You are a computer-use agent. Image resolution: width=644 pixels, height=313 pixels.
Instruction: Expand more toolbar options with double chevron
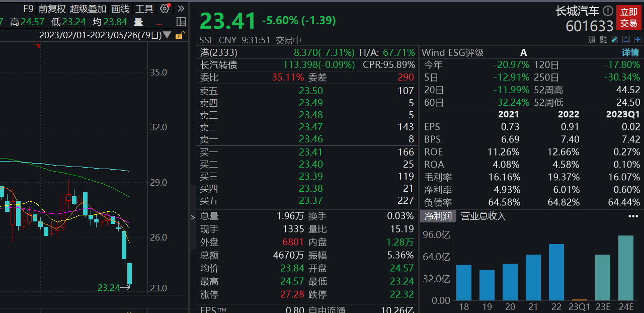[181, 9]
